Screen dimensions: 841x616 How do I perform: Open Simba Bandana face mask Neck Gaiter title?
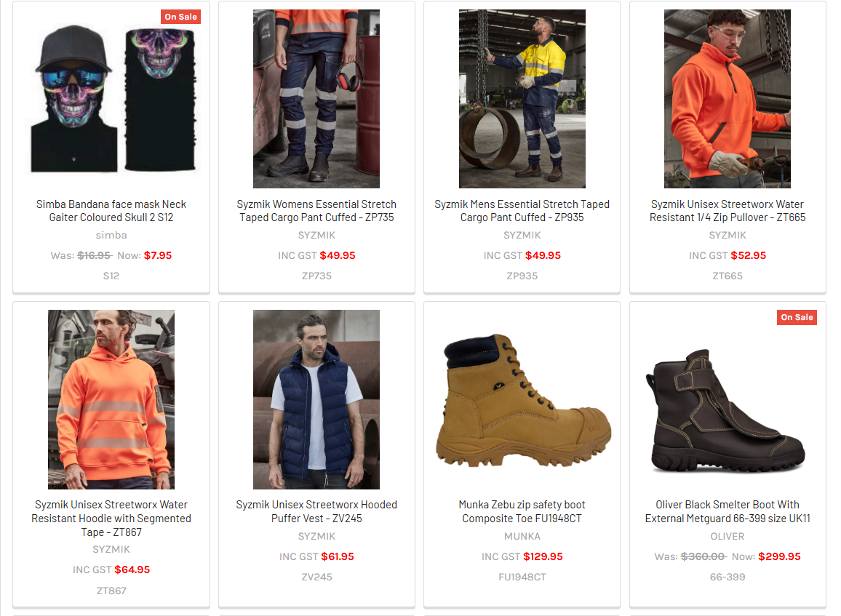click(111, 211)
